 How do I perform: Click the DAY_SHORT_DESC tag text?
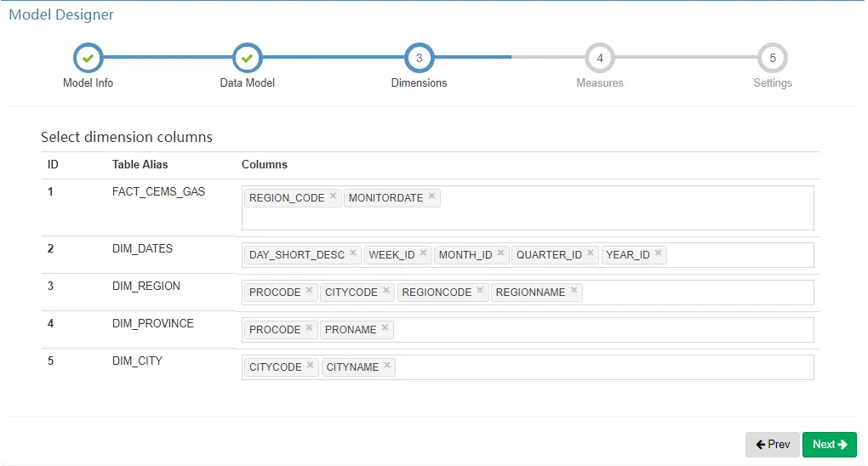click(297, 255)
